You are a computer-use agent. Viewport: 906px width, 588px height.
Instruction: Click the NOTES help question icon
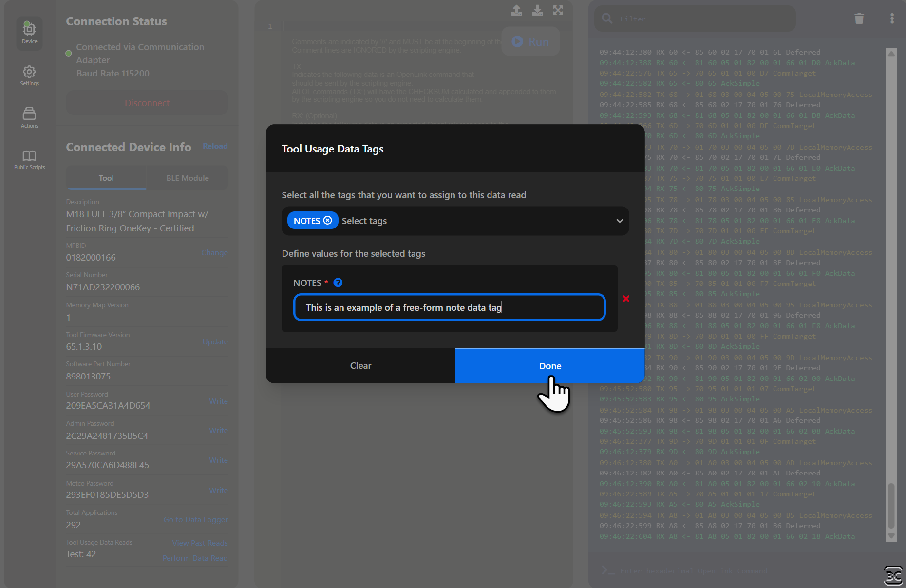tap(338, 283)
